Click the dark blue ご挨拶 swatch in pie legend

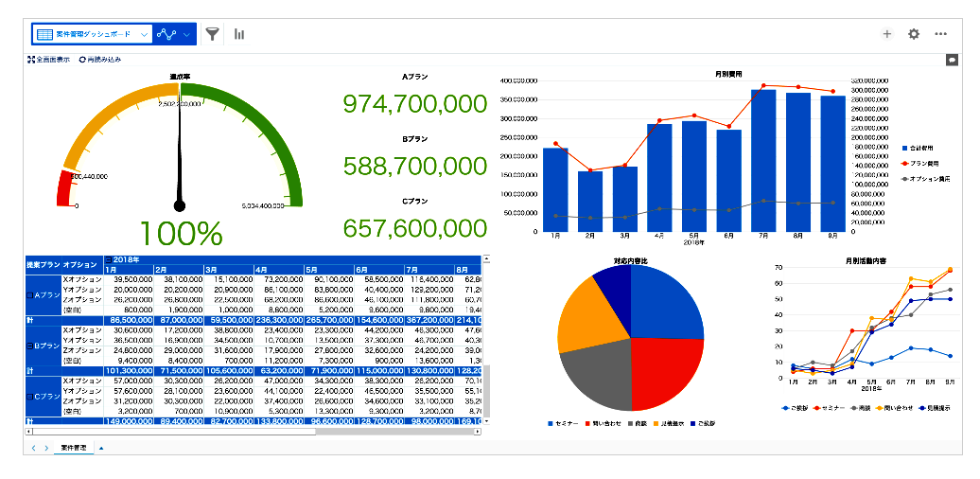click(x=693, y=423)
